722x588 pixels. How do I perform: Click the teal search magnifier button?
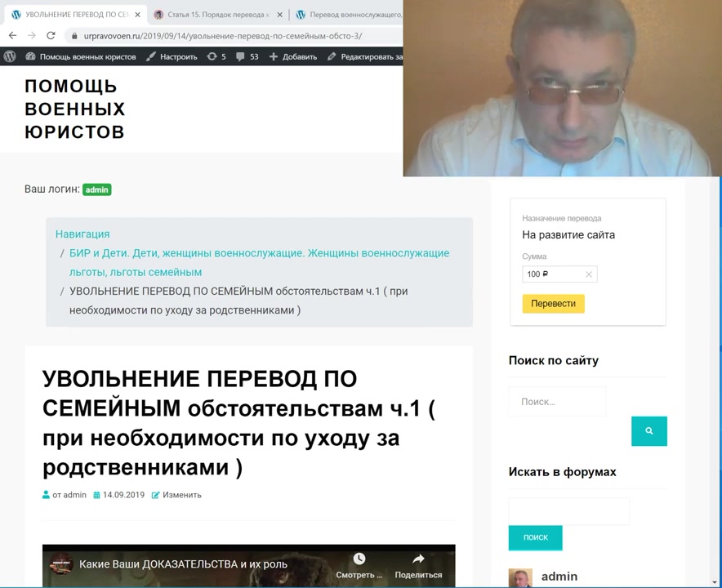[x=648, y=431]
